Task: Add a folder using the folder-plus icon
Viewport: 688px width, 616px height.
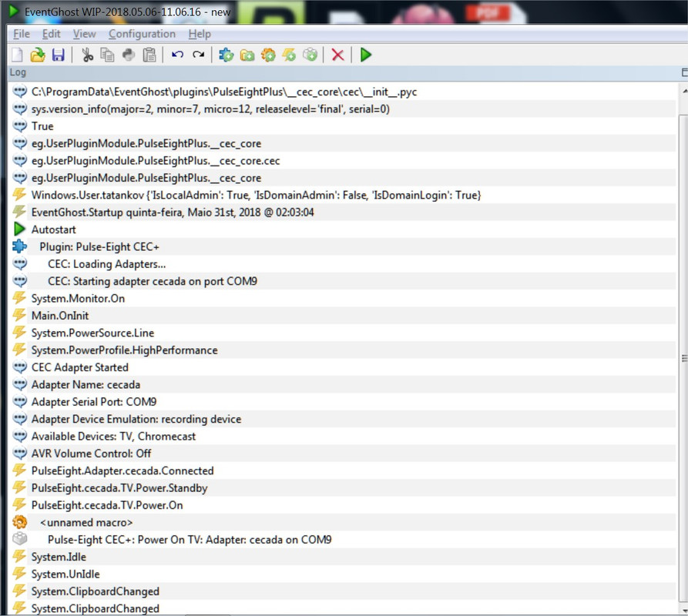Action: (x=247, y=55)
